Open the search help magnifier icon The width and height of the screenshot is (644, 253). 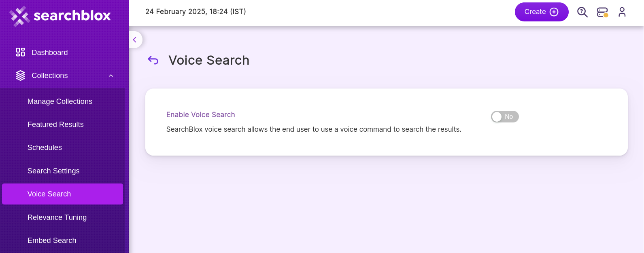tap(582, 12)
